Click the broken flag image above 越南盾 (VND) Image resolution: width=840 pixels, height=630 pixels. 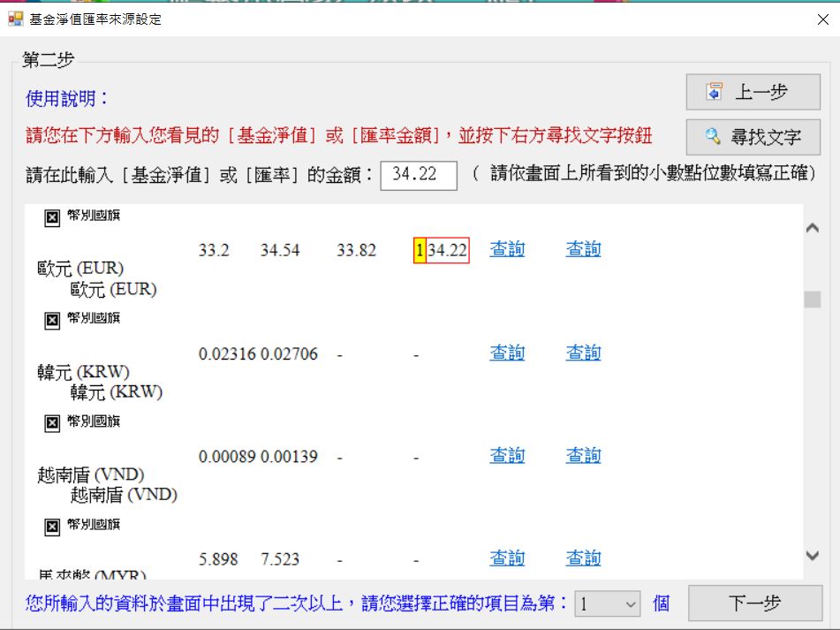tap(52, 423)
